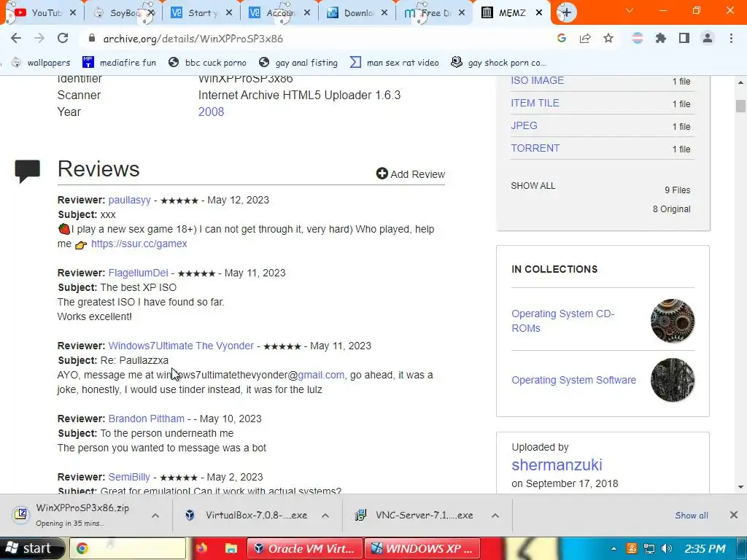Click the Operating System CD-ROMs gears thumbnail
747x560 pixels.
672,321
